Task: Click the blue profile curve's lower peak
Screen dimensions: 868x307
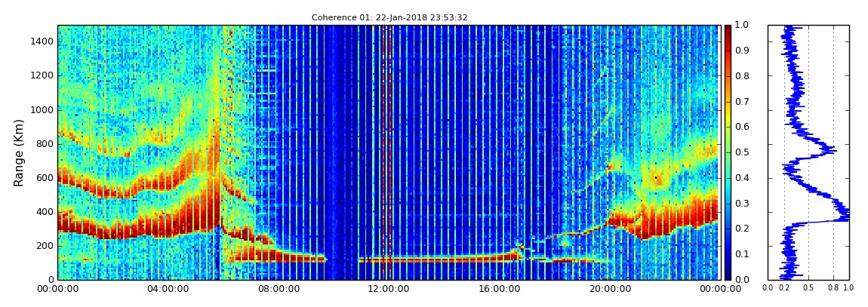Action: 842,214
